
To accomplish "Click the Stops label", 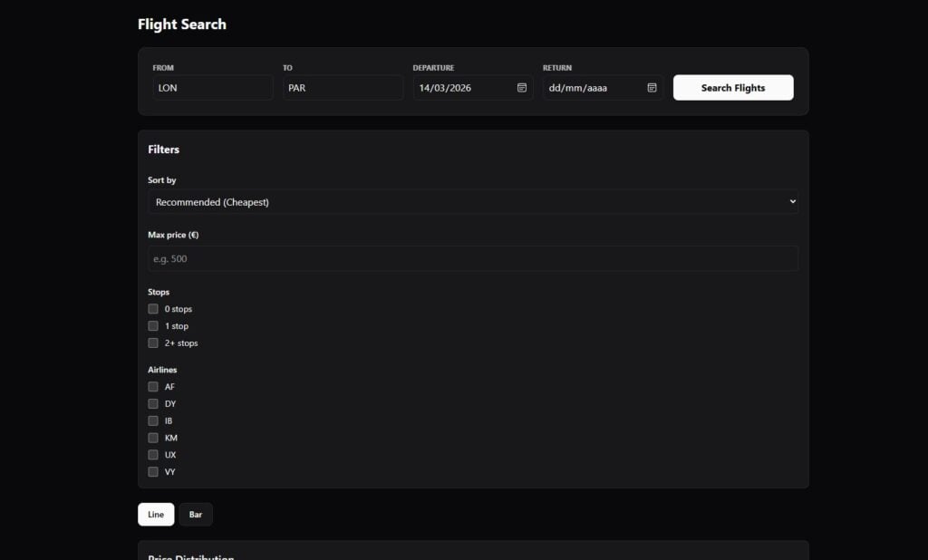I will click(159, 293).
